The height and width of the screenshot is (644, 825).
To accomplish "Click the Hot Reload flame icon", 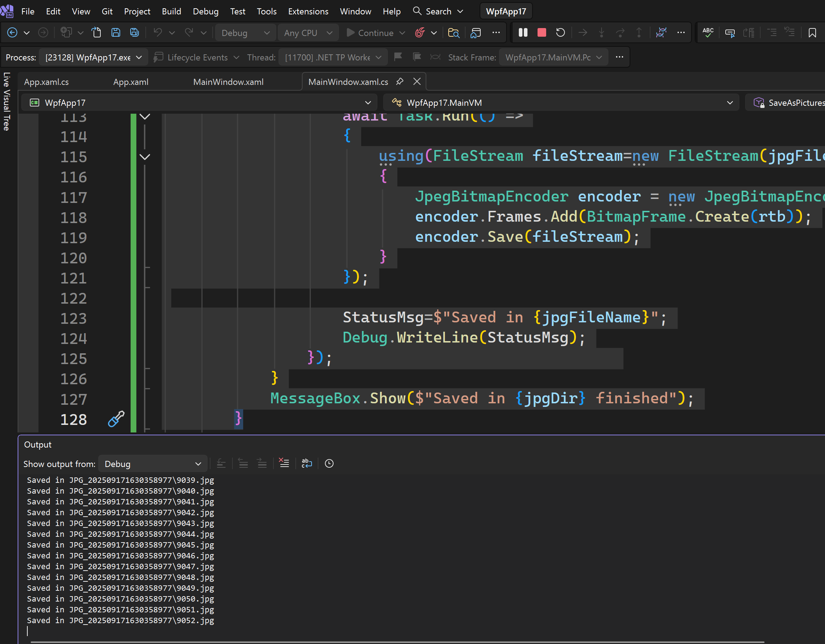I will [420, 33].
